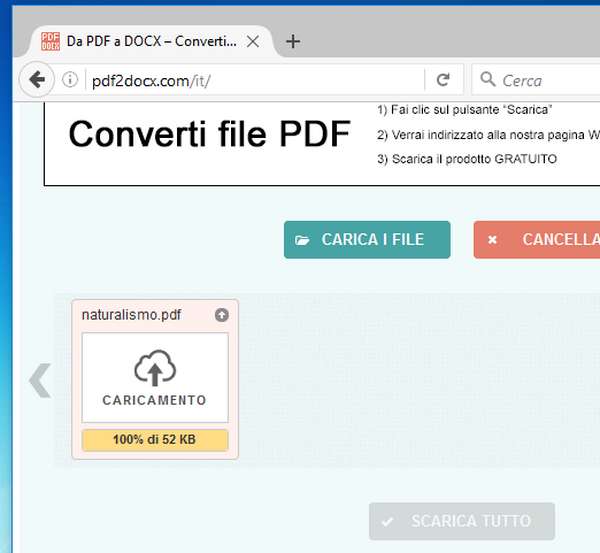Image resolution: width=600 pixels, height=553 pixels.
Task: Reload the page with the refresh icon
Action: click(443, 80)
